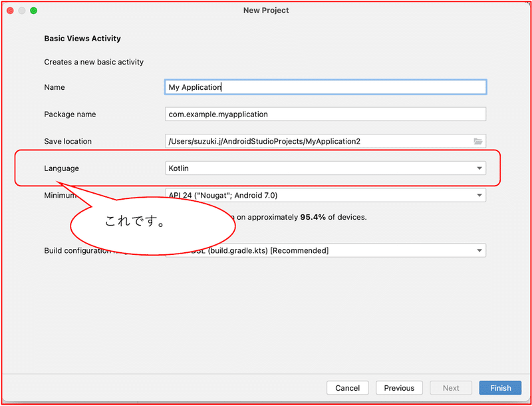The height and width of the screenshot is (406, 532).
Task: Click the New Project title bar text
Action: point(266,11)
